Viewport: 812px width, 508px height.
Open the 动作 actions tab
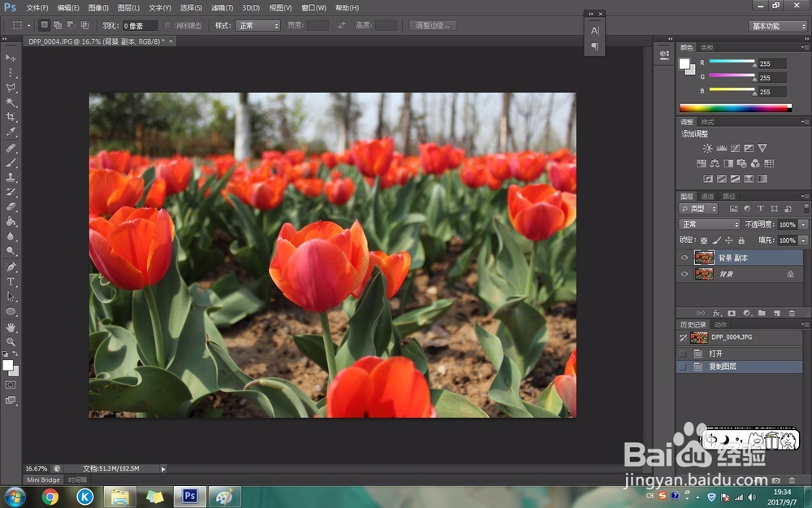pos(720,324)
